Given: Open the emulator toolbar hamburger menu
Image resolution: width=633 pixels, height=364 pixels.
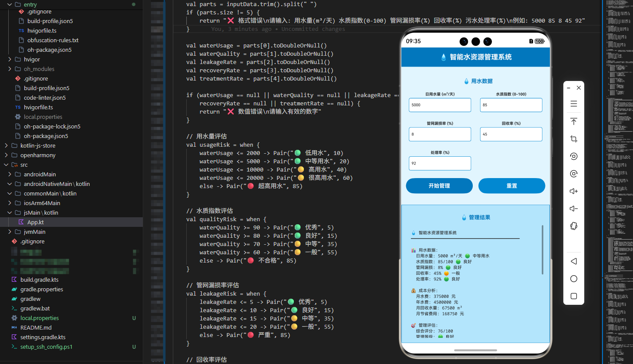Looking at the screenshot, I should [x=574, y=104].
